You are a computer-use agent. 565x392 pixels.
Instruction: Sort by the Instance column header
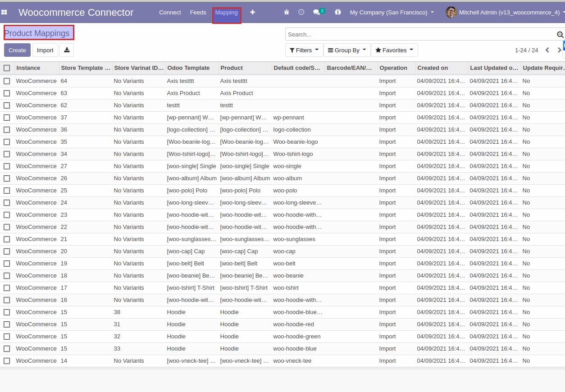click(36, 68)
